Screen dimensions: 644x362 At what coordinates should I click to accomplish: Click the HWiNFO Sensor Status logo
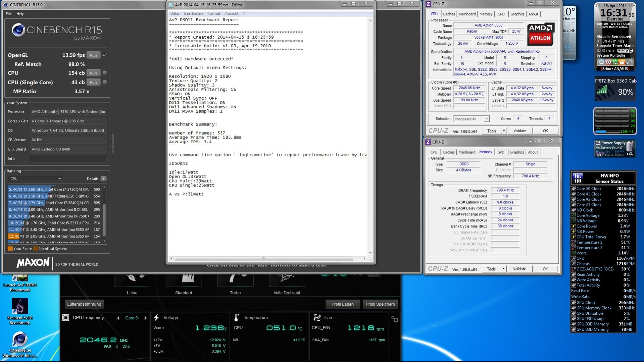578,178
